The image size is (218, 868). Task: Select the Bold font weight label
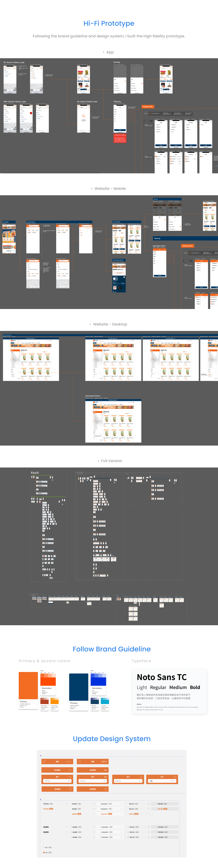pyautogui.click(x=195, y=687)
